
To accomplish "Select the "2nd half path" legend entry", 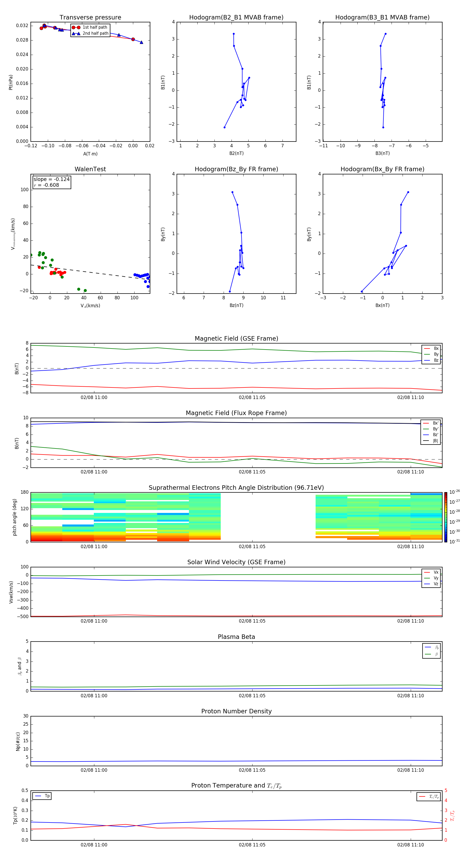I will coord(90,33).
